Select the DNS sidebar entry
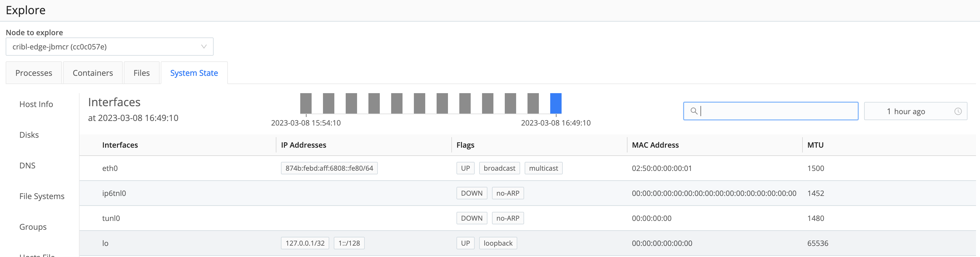Screen dimensions: 980x257 click(x=27, y=165)
